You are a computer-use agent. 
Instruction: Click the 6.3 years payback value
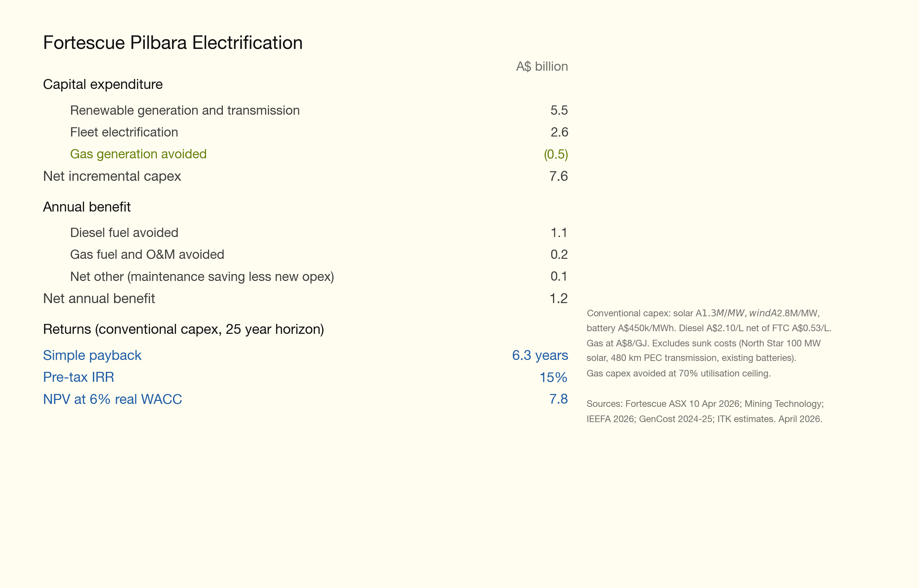[540, 355]
